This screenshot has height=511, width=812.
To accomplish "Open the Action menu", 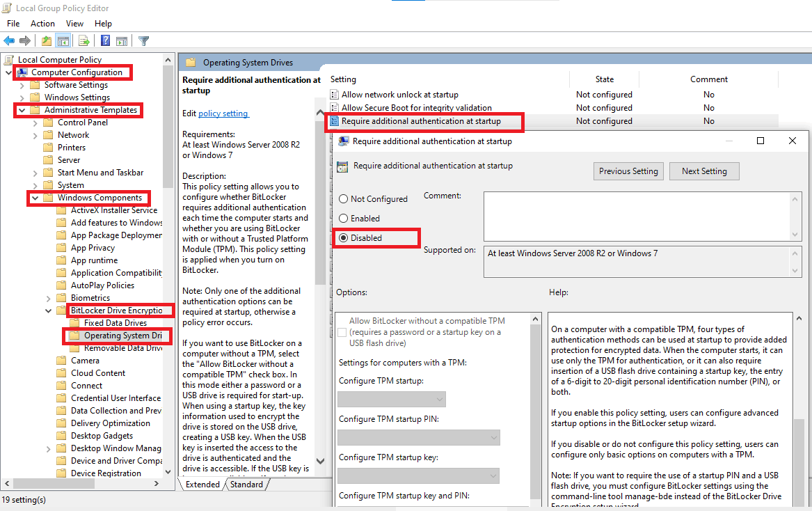I will 42,23.
